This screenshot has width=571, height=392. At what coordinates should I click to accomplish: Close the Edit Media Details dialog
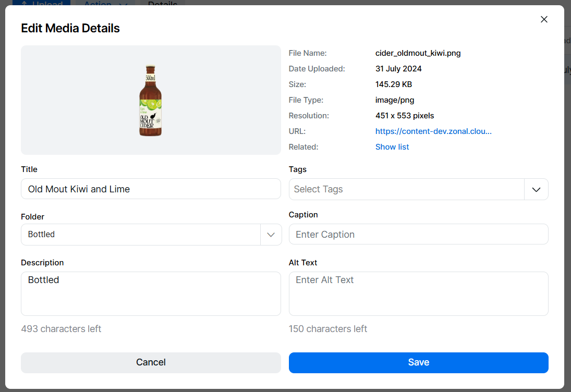(544, 19)
